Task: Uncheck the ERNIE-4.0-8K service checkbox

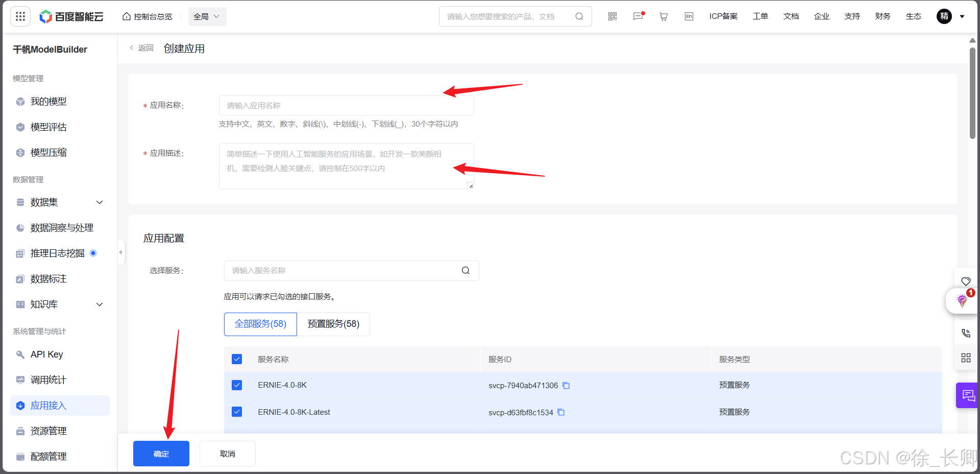Action: coord(237,385)
